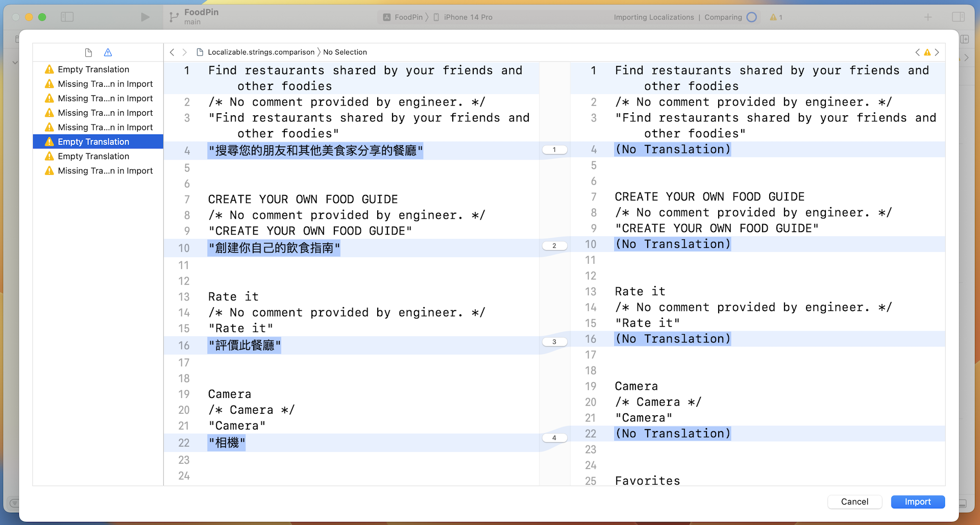Show the issues navigator with warning triangle
The width and height of the screenshot is (980, 525).
point(108,52)
